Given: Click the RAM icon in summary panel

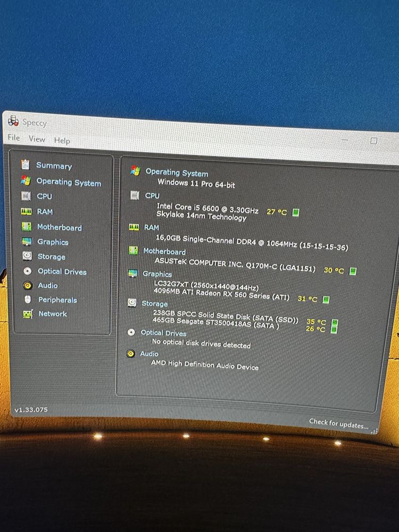Looking at the screenshot, I should 134,227.
